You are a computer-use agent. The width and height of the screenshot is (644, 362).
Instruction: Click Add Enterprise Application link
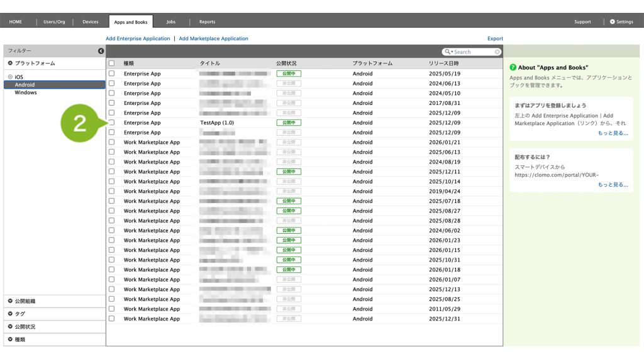tap(138, 39)
